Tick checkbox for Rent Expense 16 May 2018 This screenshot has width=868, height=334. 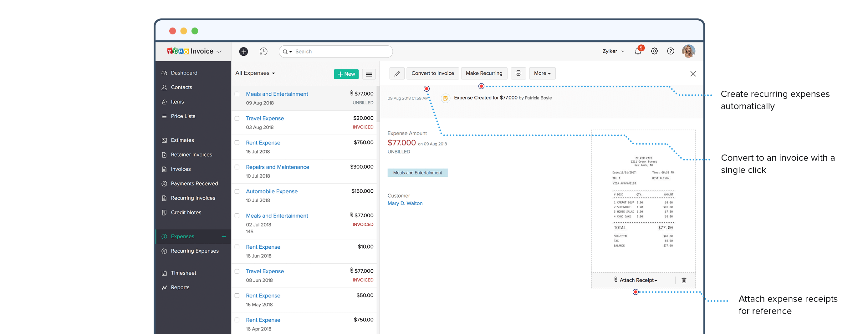pyautogui.click(x=237, y=296)
